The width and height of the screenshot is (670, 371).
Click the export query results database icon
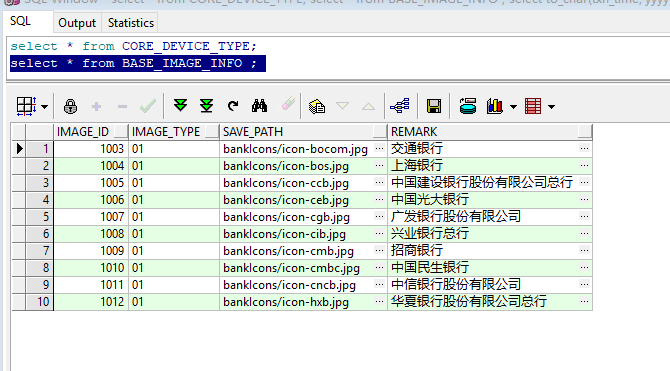[468, 106]
